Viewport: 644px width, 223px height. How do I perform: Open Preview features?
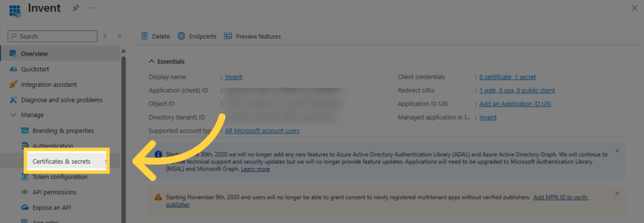click(x=253, y=36)
